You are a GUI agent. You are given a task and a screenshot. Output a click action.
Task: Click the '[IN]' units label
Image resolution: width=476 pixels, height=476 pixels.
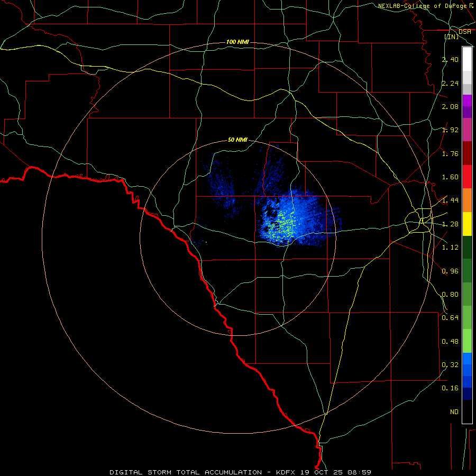point(452,36)
